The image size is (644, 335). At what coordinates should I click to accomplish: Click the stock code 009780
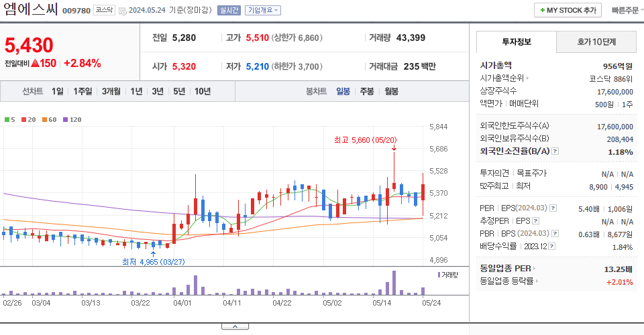[76, 11]
